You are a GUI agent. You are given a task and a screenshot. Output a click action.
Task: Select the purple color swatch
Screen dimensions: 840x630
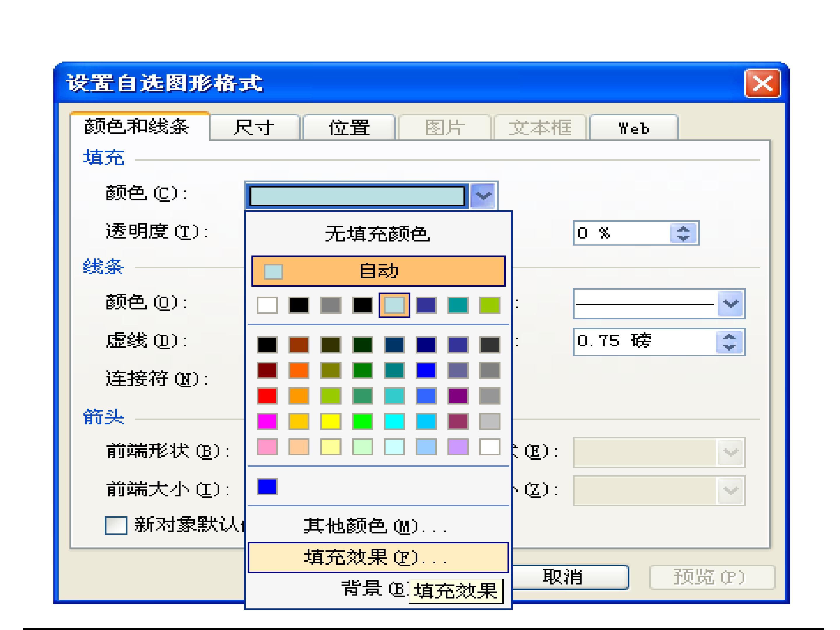[x=458, y=396]
